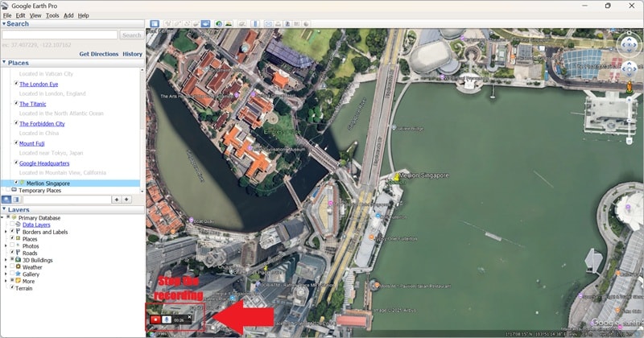Collapse the Search panel header triangle
This screenshot has height=338, width=644.
(x=4, y=24)
